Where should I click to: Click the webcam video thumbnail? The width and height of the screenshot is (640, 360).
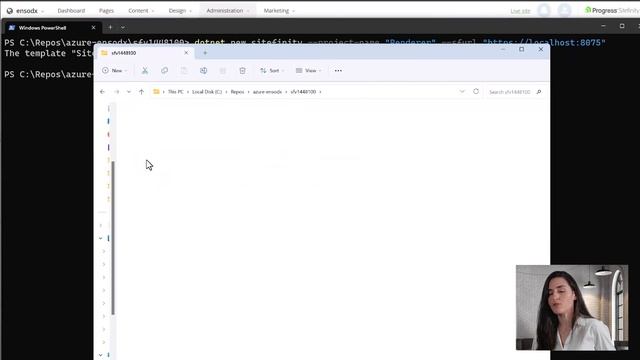tap(572, 307)
